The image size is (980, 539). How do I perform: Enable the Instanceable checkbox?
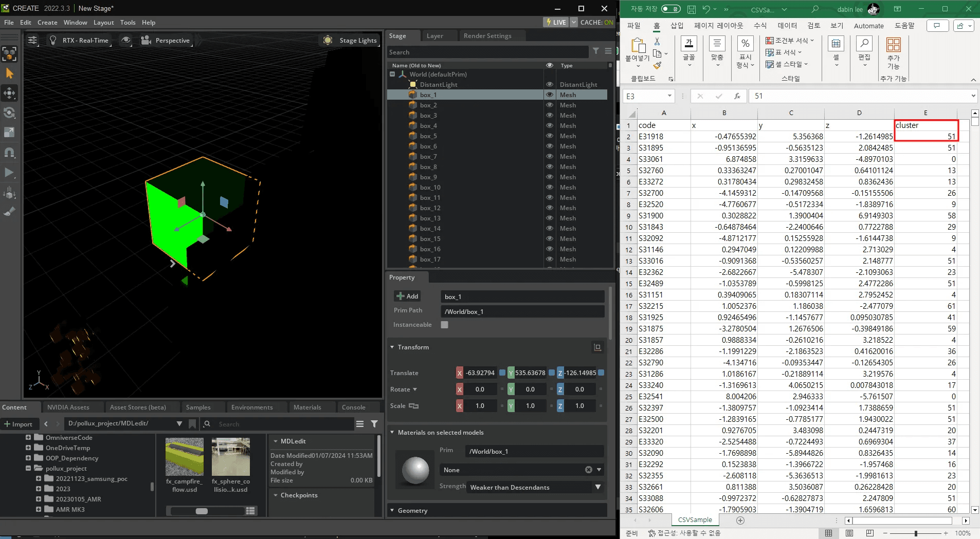pos(444,325)
